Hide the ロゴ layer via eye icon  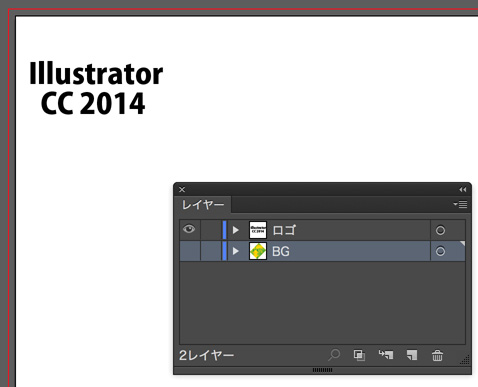tap(189, 229)
